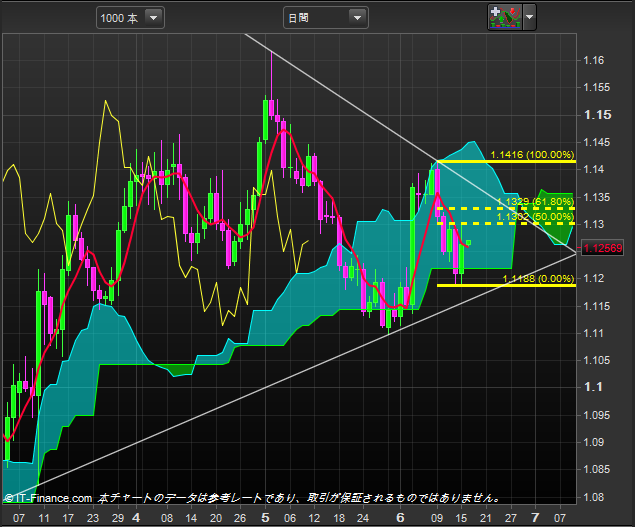Click date label 21 on time axis

486,518
